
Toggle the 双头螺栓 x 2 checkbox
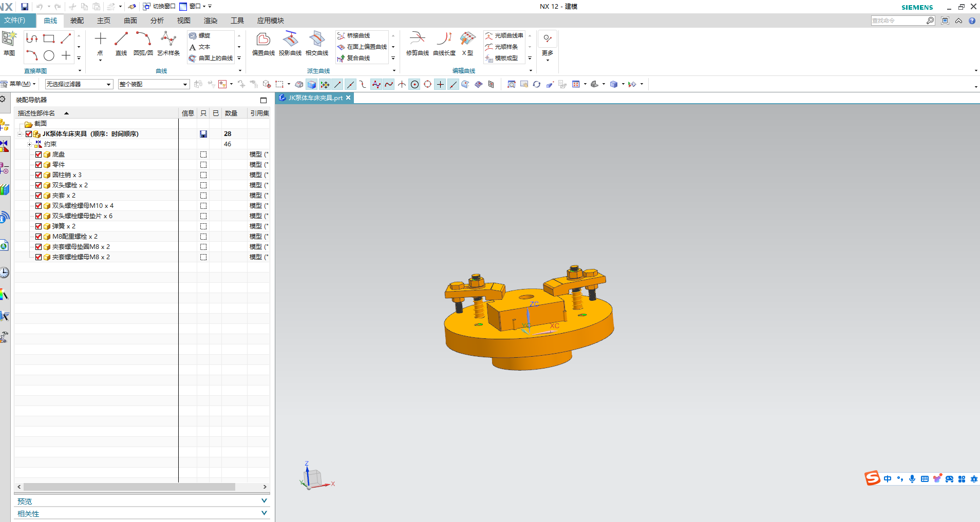39,185
